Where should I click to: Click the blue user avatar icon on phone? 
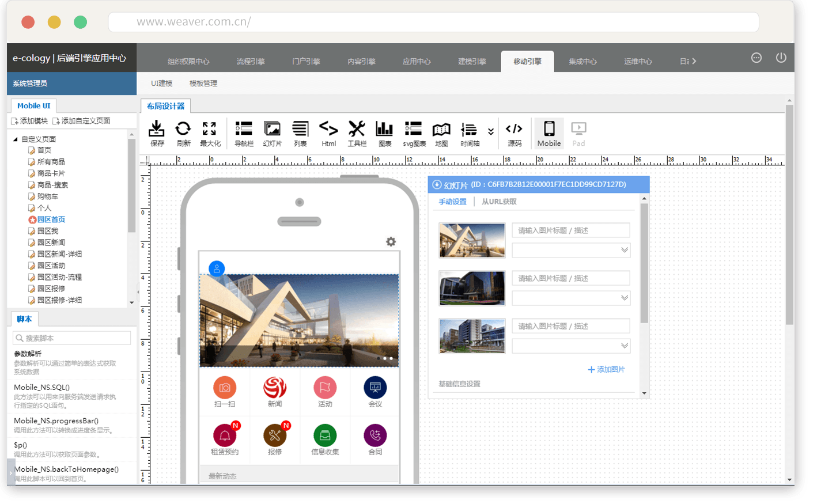217,268
